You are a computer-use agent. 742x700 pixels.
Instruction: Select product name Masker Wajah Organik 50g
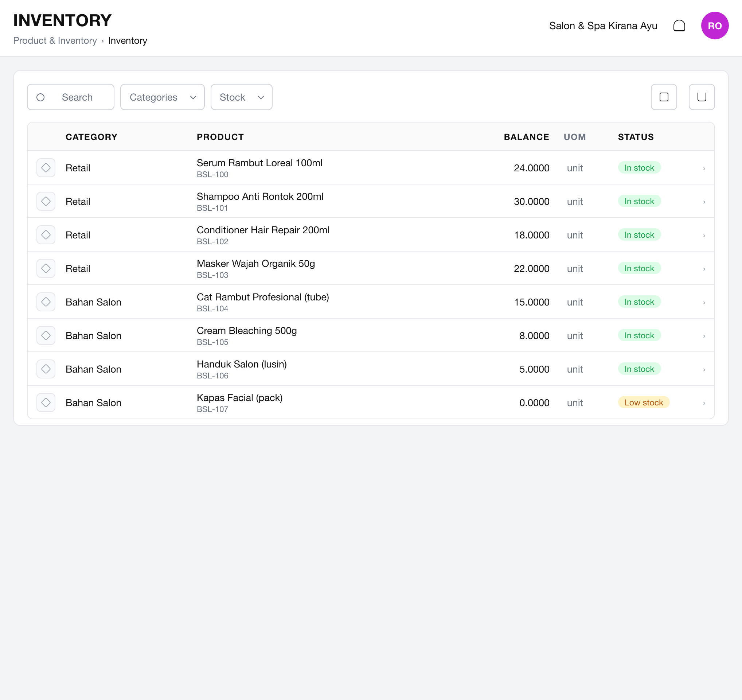[256, 264]
